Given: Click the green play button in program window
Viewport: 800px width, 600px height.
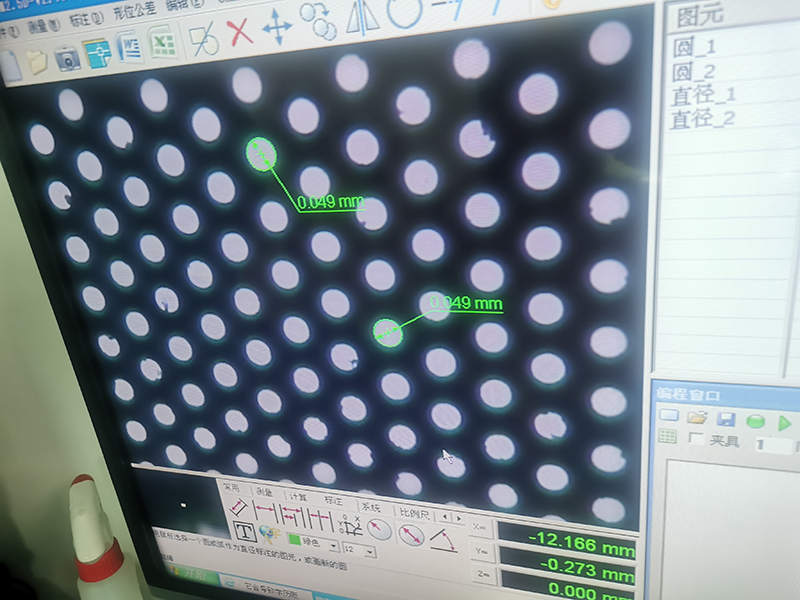Looking at the screenshot, I should point(785,422).
